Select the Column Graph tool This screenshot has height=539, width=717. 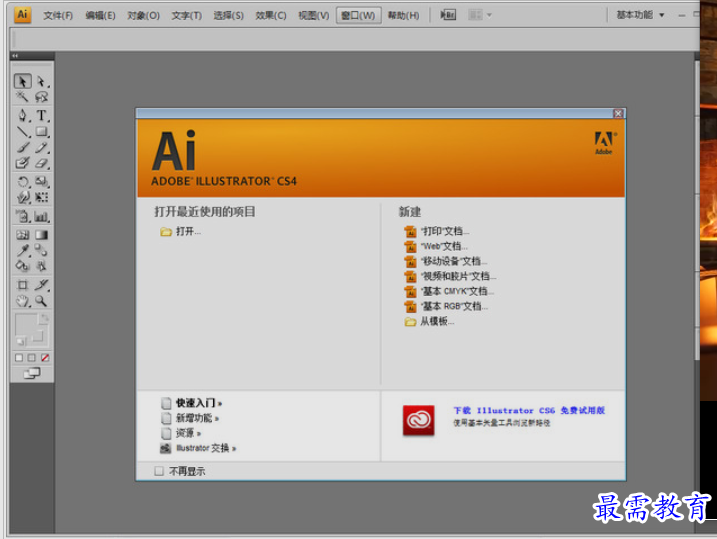tap(42, 216)
